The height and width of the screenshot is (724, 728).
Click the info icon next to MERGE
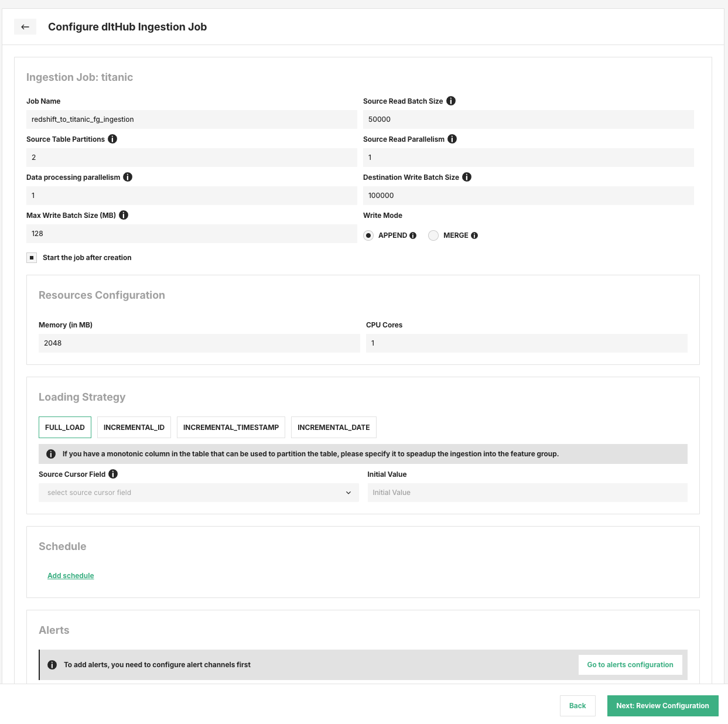475,235
